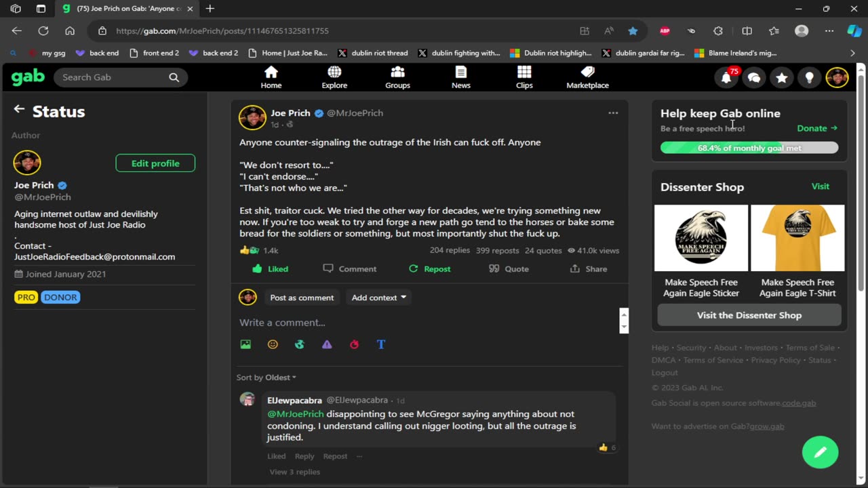
Task: Toggle the browser favorite star in address bar
Action: pyautogui.click(x=633, y=30)
